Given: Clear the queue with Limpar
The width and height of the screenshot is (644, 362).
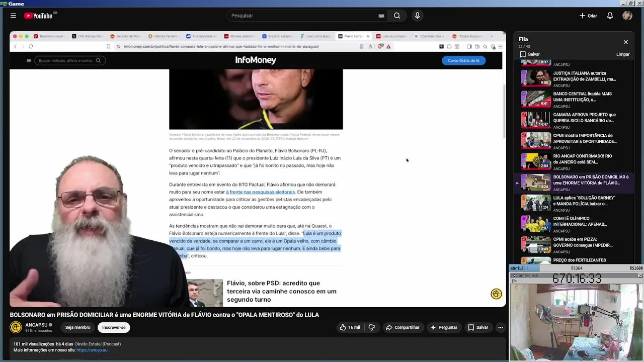Looking at the screenshot, I should coord(623,54).
